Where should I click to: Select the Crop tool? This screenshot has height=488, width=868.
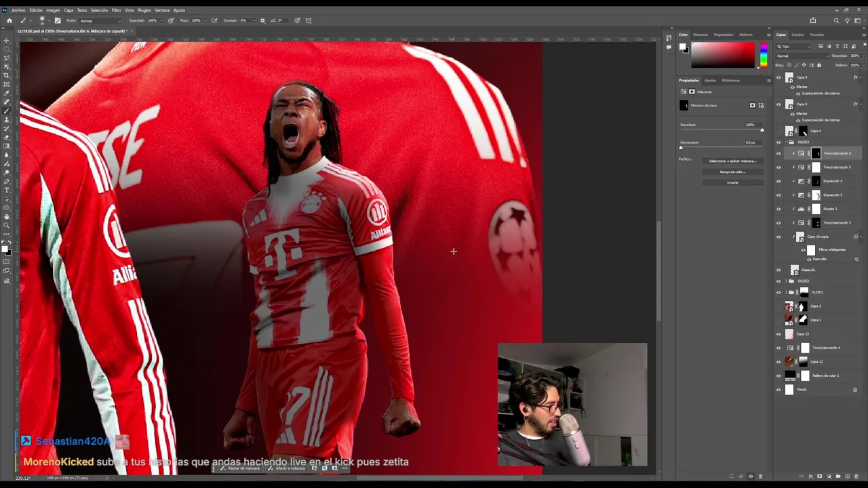pos(7,75)
